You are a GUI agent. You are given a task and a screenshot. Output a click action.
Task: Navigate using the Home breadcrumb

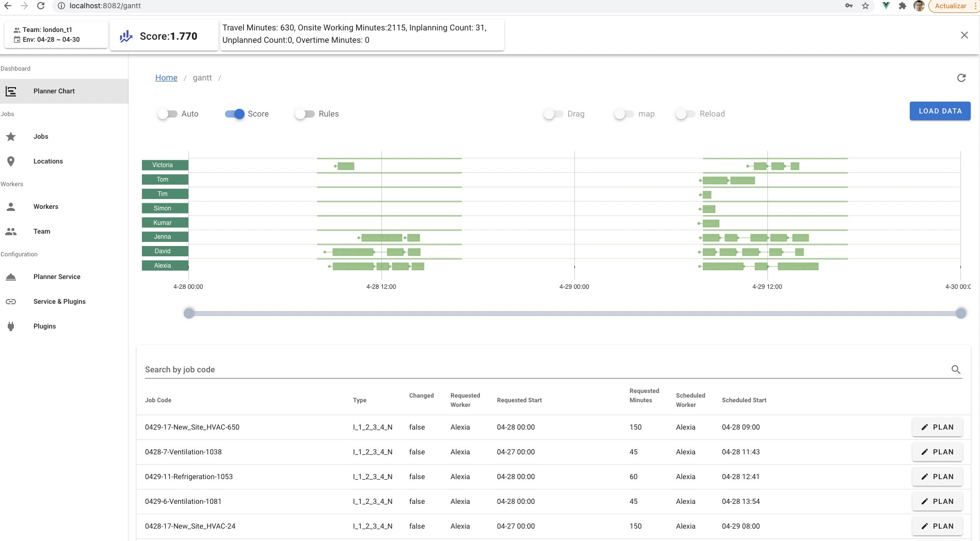pos(166,77)
